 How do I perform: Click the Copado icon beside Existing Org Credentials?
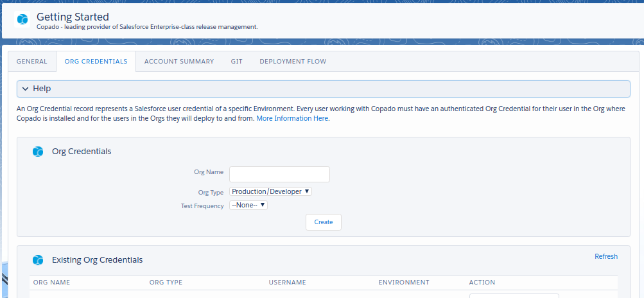(x=38, y=260)
